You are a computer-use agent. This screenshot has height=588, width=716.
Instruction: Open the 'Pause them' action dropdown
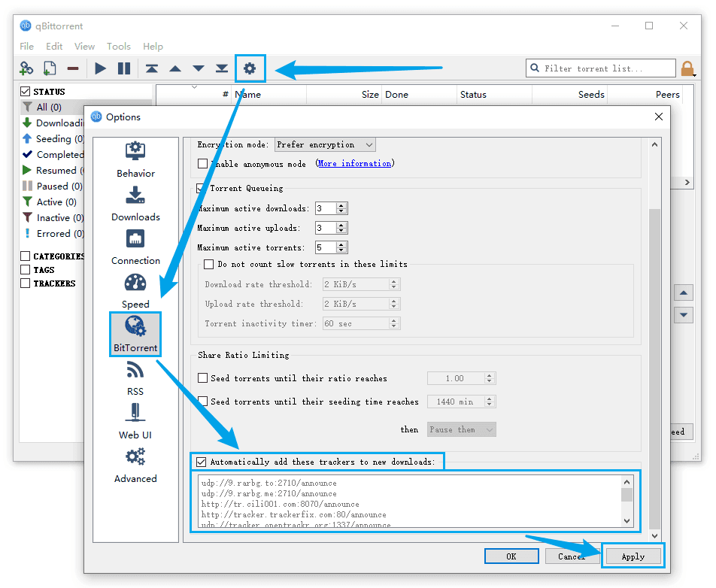click(x=461, y=429)
